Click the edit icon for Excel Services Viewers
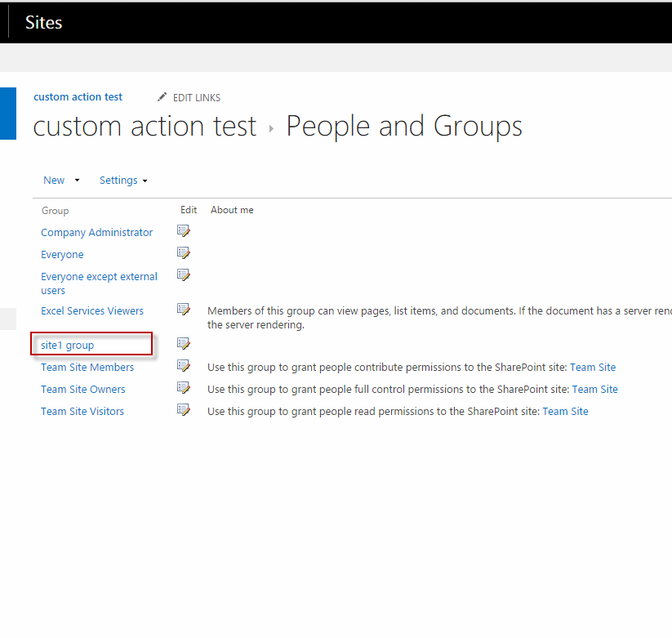The height and width of the screenshot is (638, 672). [x=184, y=309]
